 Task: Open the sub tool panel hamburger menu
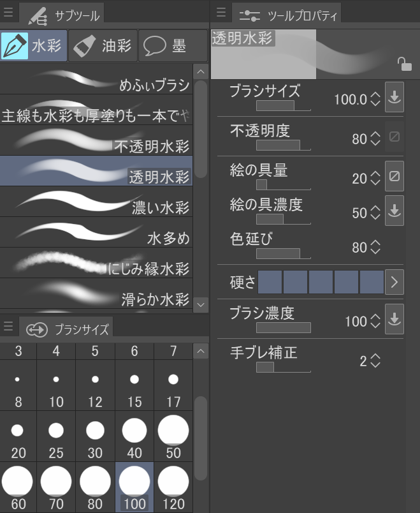[8, 12]
